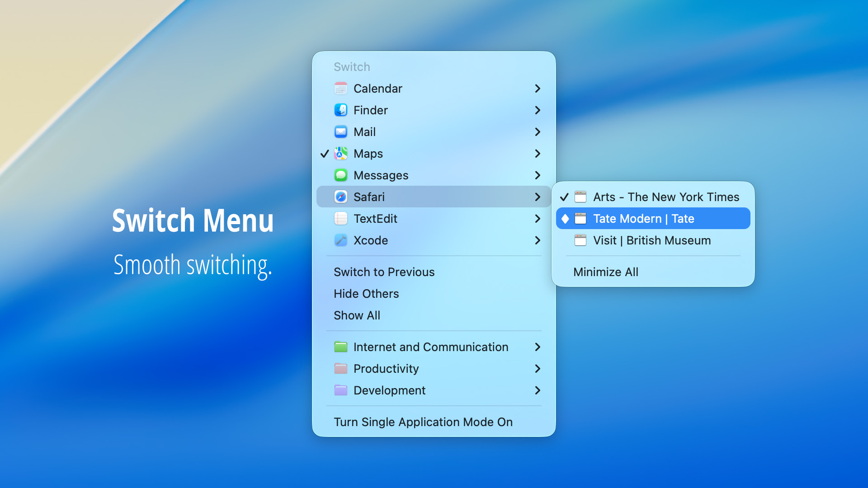Image resolution: width=868 pixels, height=488 pixels.
Task: Choose Show All in the Switch menu
Action: point(434,315)
